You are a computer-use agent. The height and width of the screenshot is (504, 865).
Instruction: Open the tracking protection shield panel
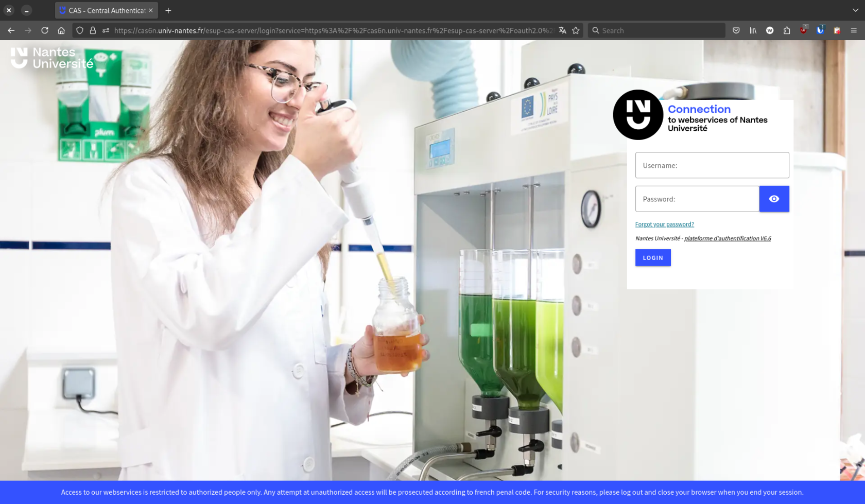(80, 30)
